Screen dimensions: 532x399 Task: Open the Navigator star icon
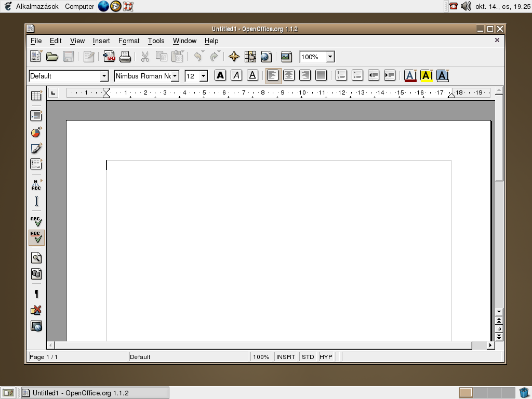coord(234,56)
